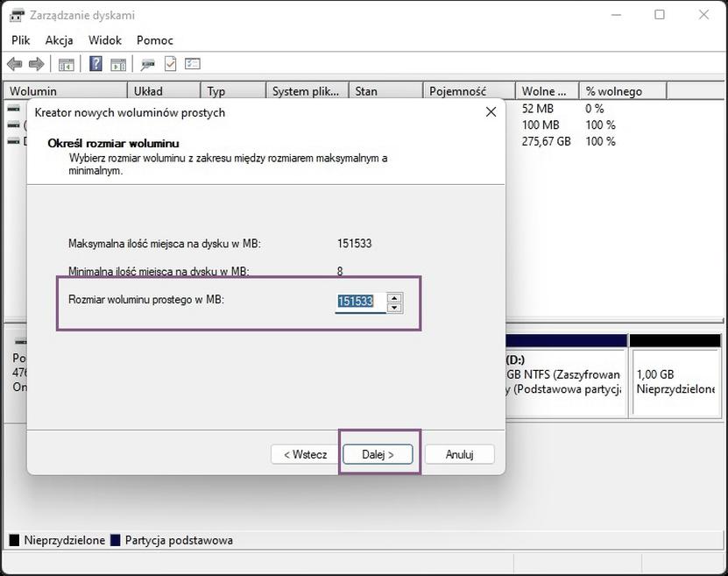
Task: Click Dalej to continue the wizard
Action: point(378,454)
